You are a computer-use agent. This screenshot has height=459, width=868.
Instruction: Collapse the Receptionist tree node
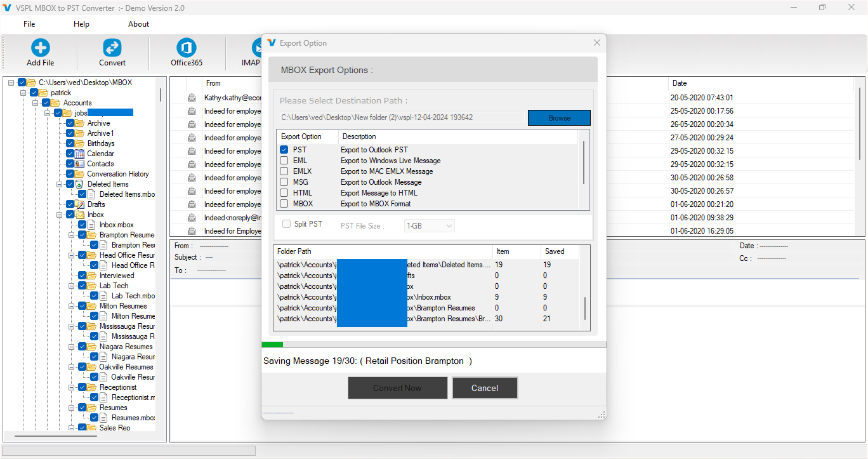click(72, 387)
